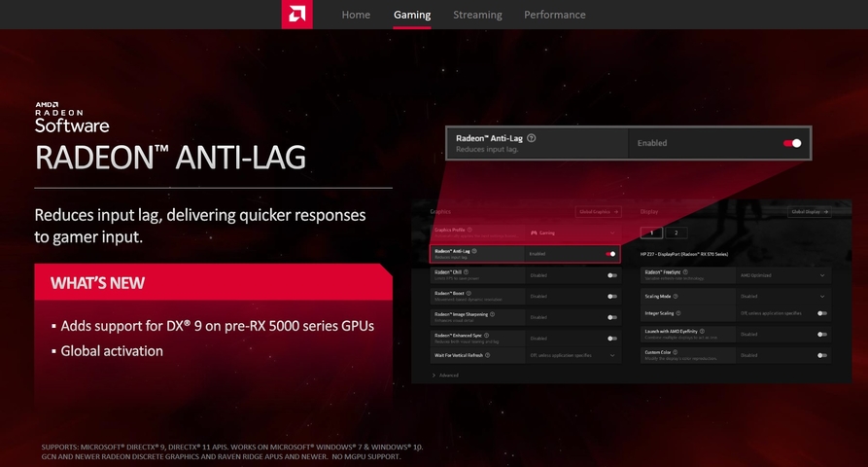Show help for Custom Color
The image size is (868, 467).
[x=676, y=352]
